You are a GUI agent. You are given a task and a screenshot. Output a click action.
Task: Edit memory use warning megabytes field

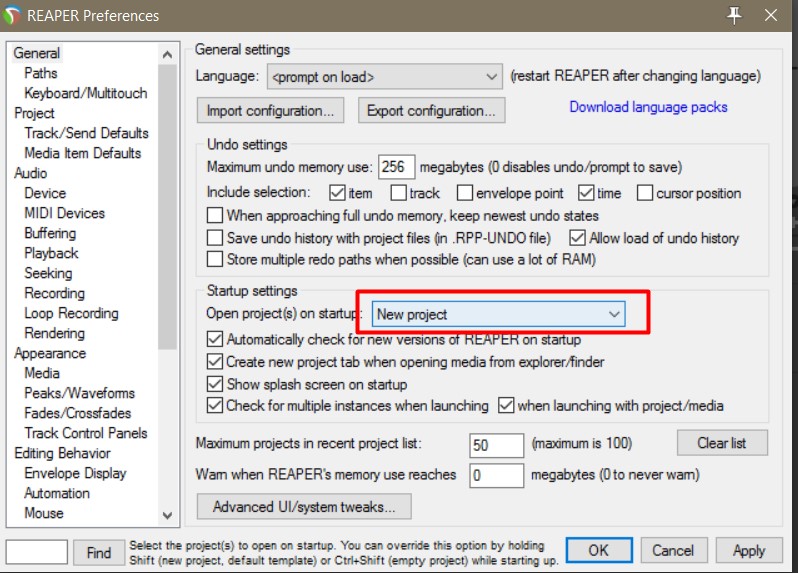[496, 475]
